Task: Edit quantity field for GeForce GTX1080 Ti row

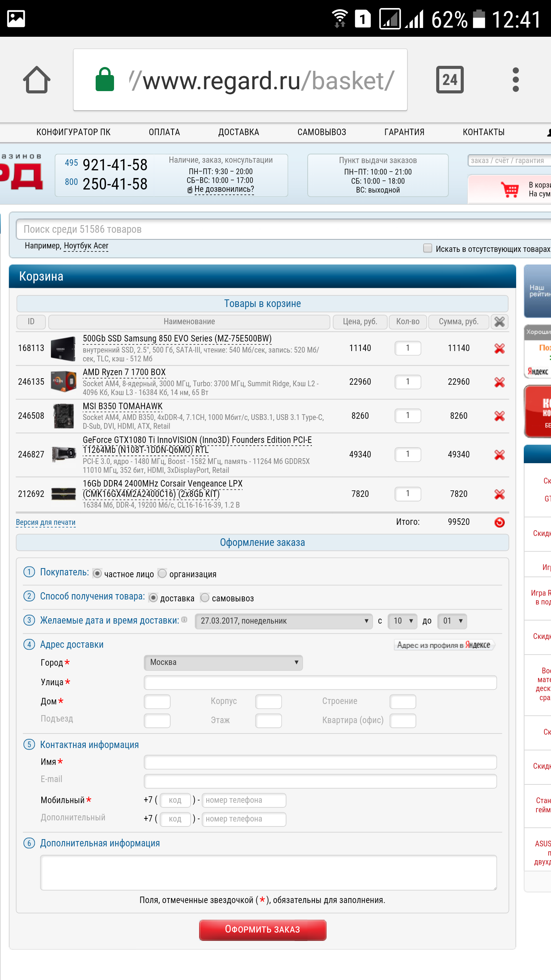Action: click(408, 454)
